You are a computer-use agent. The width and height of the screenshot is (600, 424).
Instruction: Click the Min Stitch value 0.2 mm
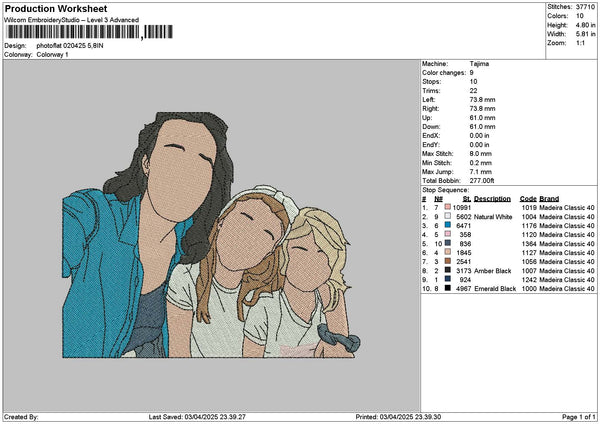[481, 163]
